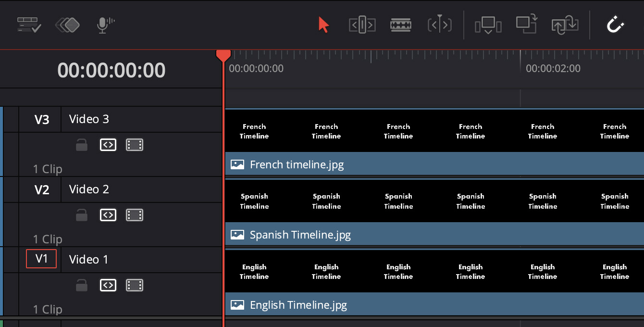The height and width of the screenshot is (327, 644).
Task: Disable Video 1 track filmstrip icon
Action: (x=135, y=285)
